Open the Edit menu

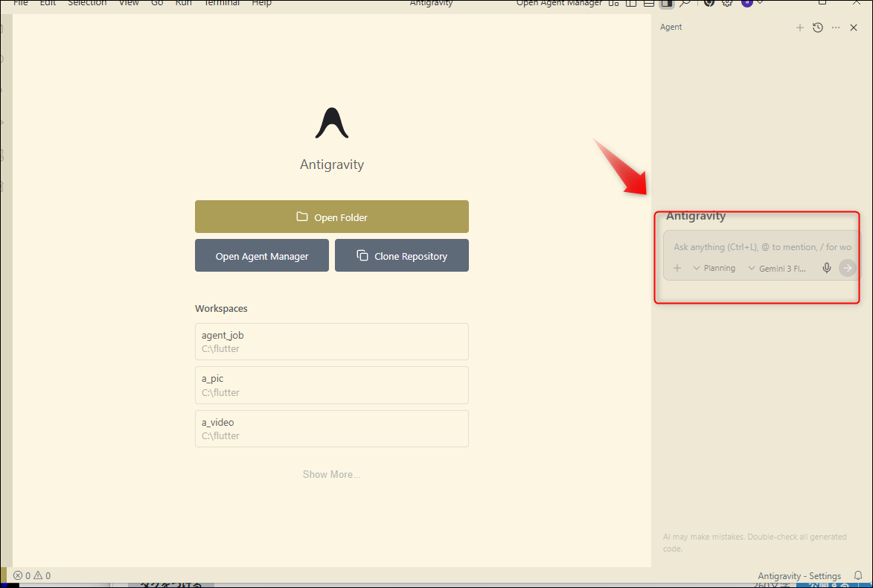tap(48, 3)
